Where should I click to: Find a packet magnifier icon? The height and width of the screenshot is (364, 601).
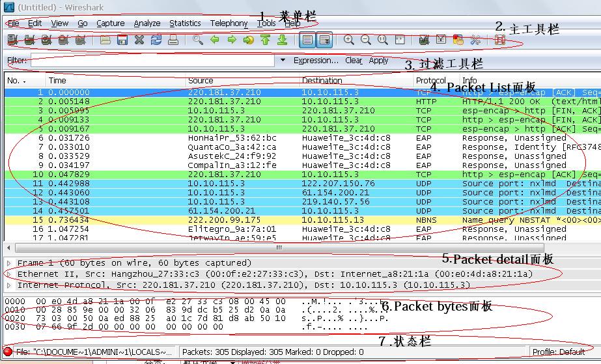pos(198,40)
